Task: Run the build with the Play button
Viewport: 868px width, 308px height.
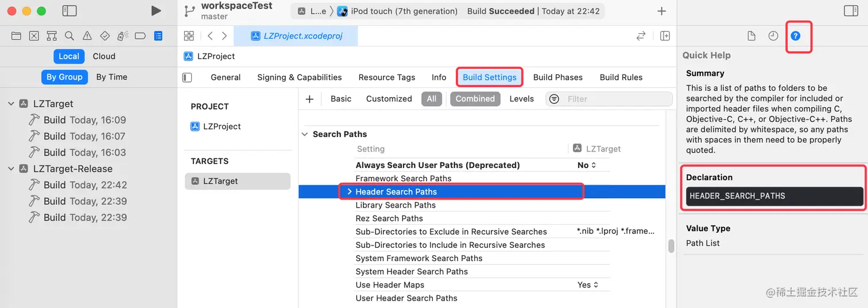Action: [156, 11]
